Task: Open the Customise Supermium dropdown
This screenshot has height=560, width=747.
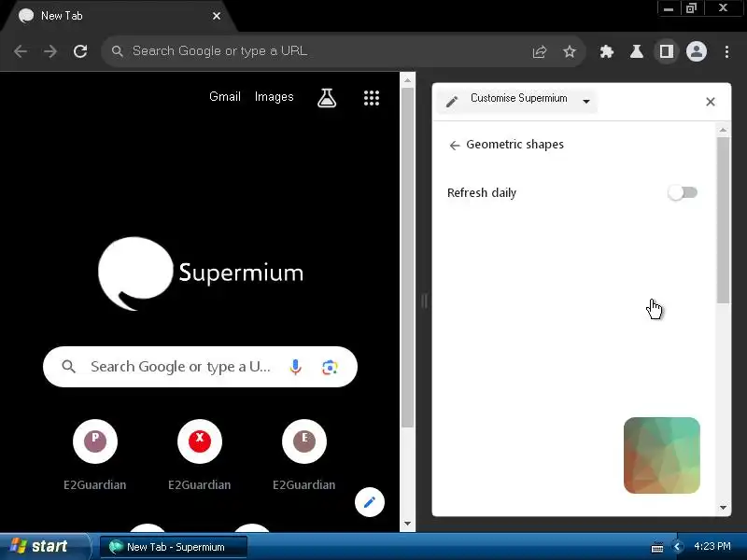Action: 517,100
